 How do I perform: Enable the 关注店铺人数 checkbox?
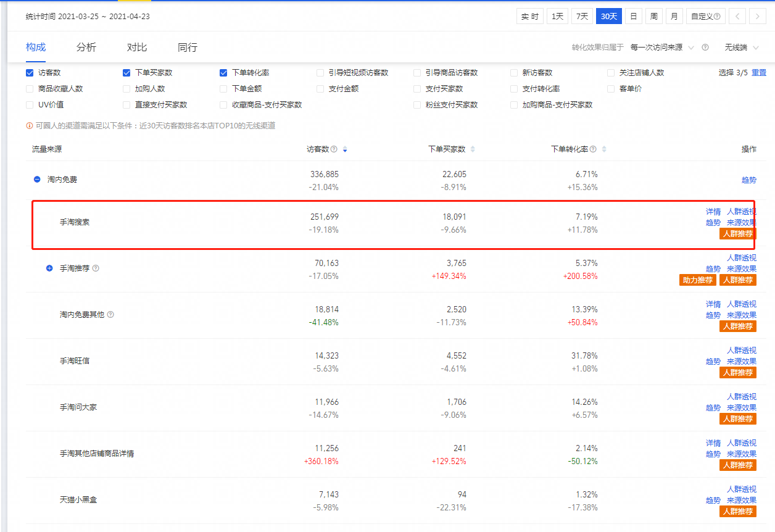[x=611, y=73]
